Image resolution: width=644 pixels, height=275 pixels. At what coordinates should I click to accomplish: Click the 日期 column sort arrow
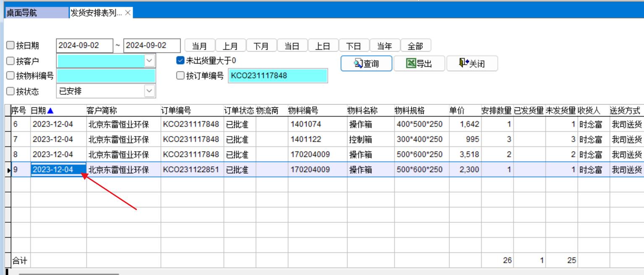click(x=51, y=111)
